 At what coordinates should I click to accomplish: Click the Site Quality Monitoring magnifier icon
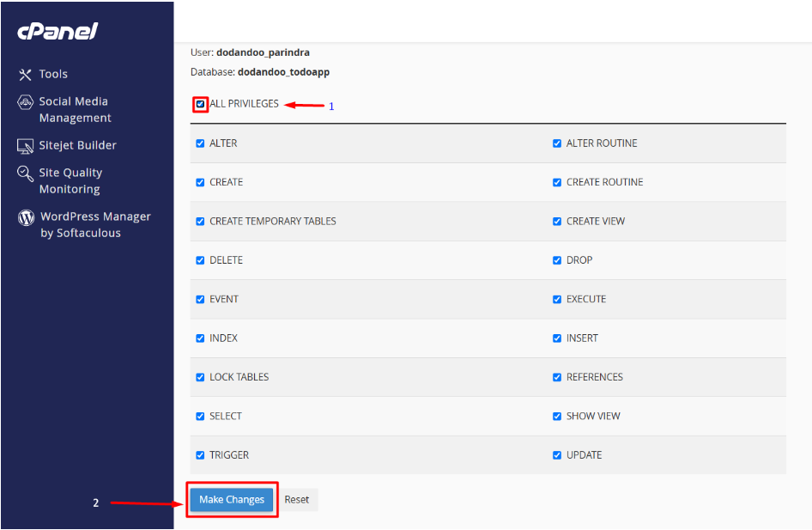click(x=25, y=174)
